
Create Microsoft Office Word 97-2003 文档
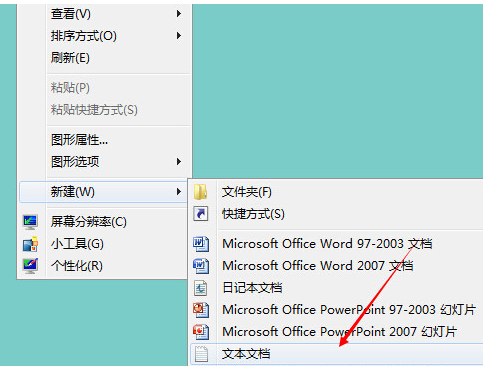click(x=336, y=244)
